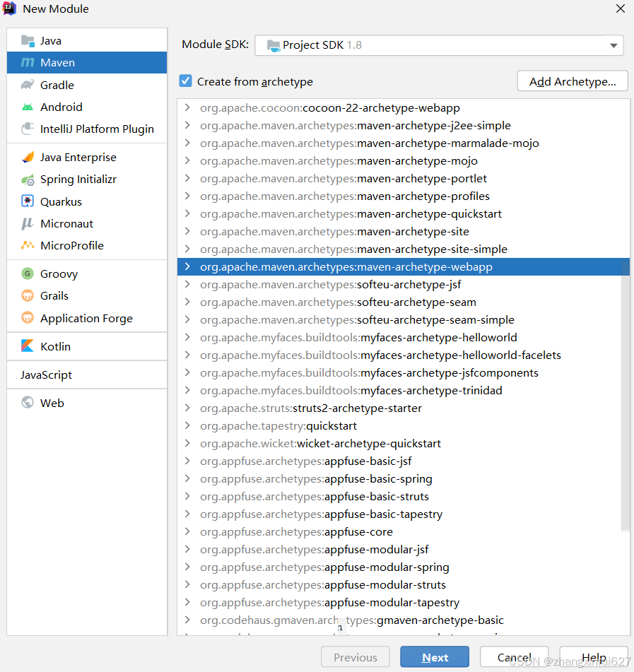634x672 pixels.
Task: Click the Java Enterprise icon
Action: [x=28, y=158]
